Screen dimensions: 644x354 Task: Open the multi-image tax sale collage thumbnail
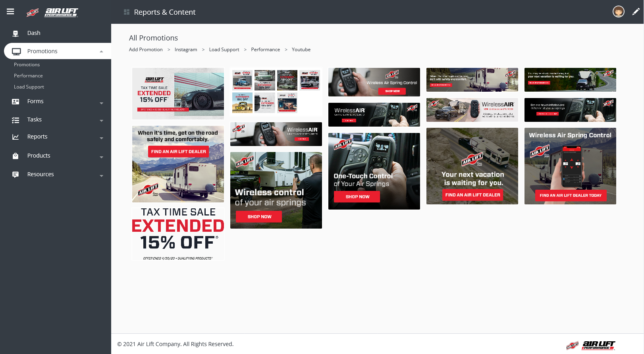coord(276,92)
